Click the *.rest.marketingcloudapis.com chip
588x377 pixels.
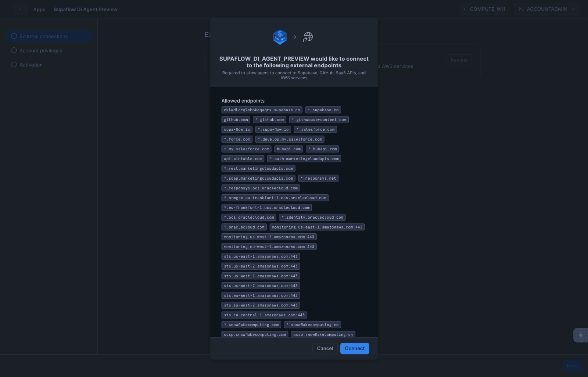(x=258, y=169)
